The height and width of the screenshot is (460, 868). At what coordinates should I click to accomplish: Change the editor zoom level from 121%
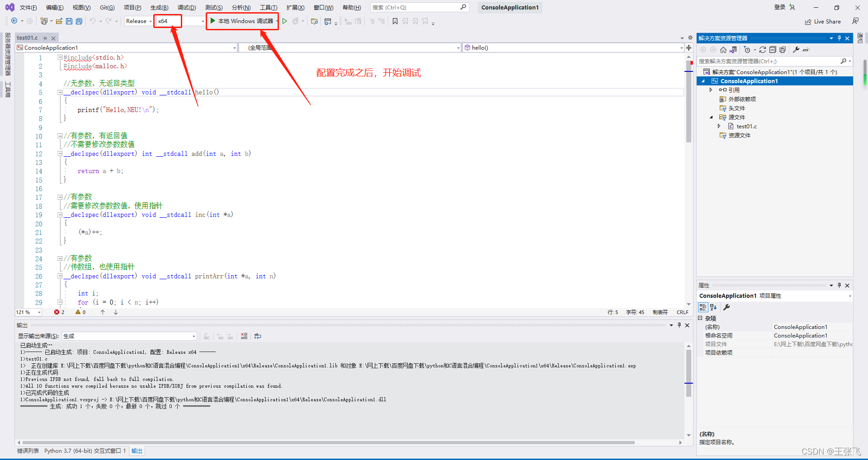click(28, 312)
